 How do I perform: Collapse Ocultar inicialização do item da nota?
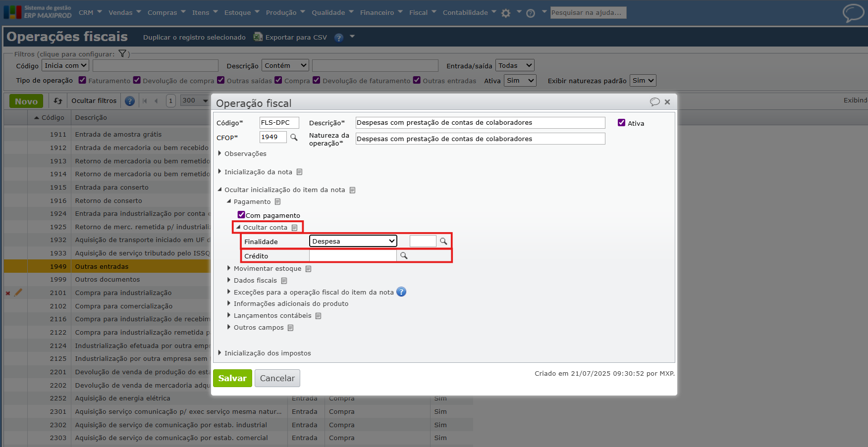tap(219, 190)
